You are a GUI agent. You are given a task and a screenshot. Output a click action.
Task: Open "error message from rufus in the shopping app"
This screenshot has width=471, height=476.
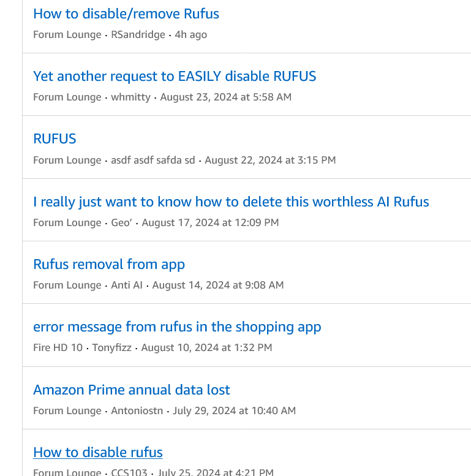(177, 327)
